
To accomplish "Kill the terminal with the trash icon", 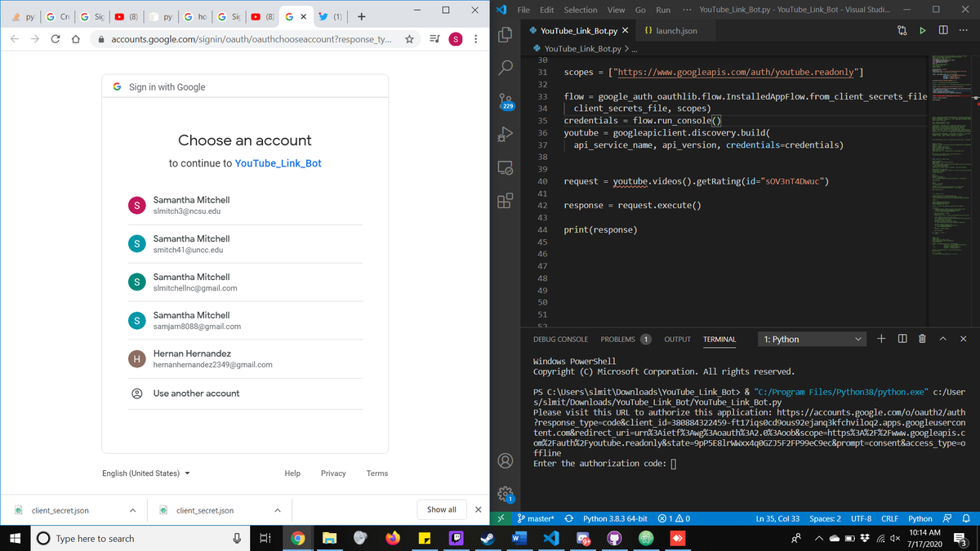I will click(x=922, y=339).
